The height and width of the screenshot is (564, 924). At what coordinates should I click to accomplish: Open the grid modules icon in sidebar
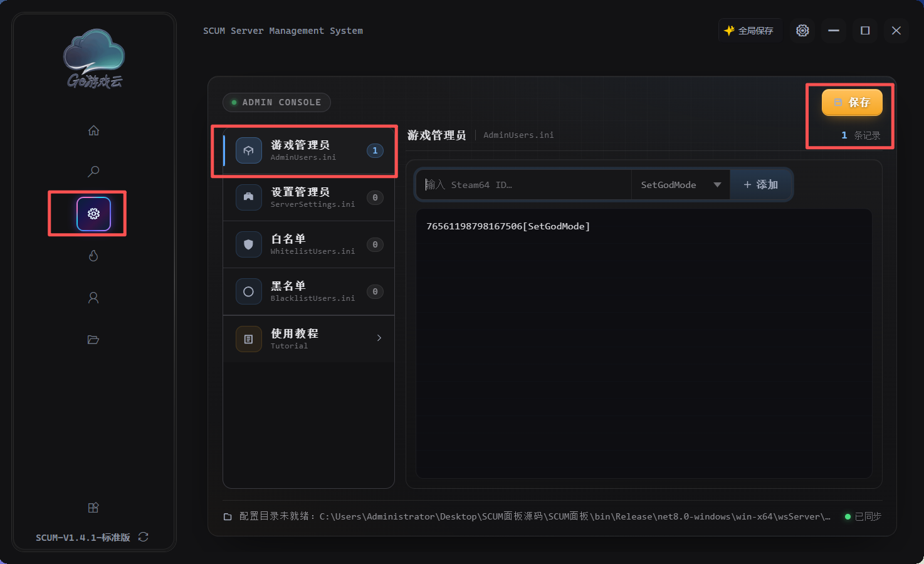click(93, 508)
